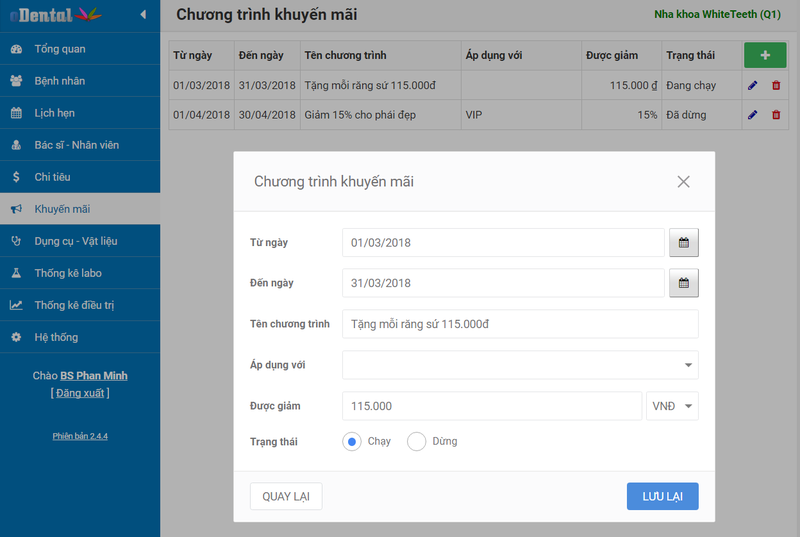This screenshot has width=800, height=537.
Task: Click the Đến ngày column header
Action: 267,56
